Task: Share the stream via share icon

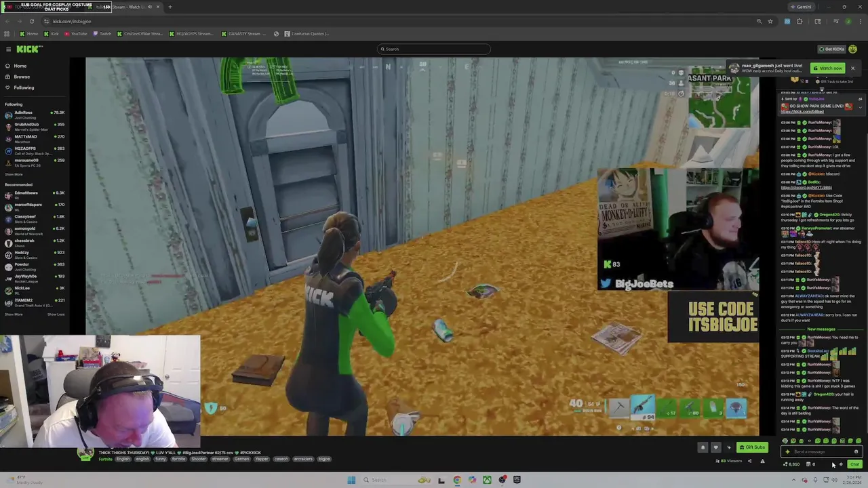Action: 749,461
